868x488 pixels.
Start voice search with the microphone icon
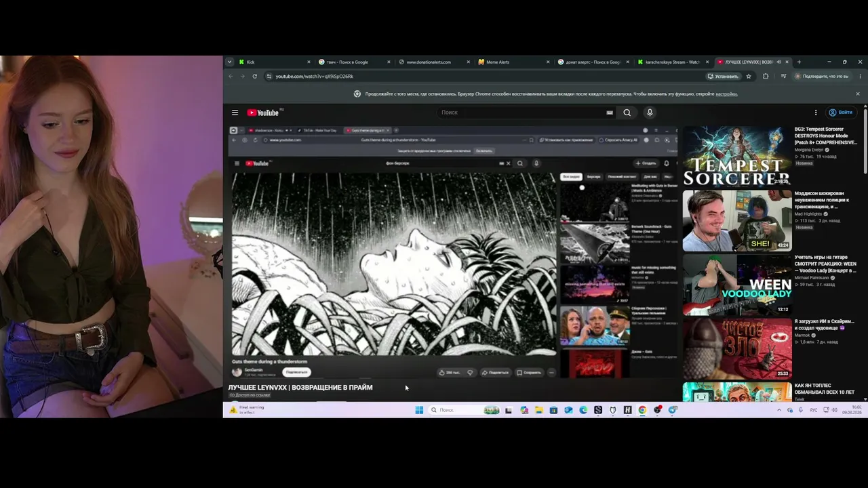click(x=650, y=113)
